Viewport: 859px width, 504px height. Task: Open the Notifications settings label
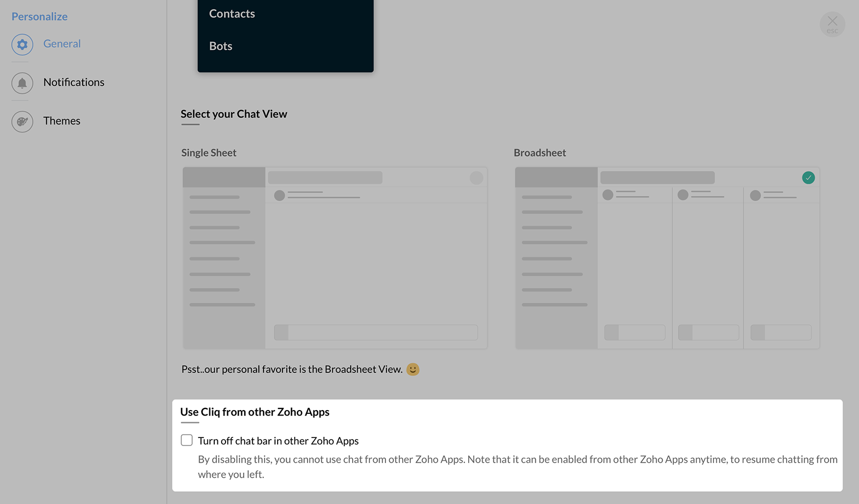point(74,83)
